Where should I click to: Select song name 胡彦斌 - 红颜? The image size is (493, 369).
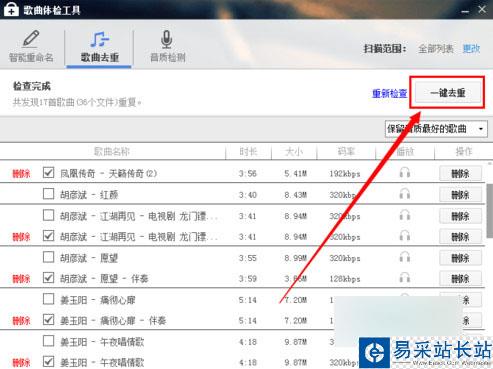[x=89, y=194]
